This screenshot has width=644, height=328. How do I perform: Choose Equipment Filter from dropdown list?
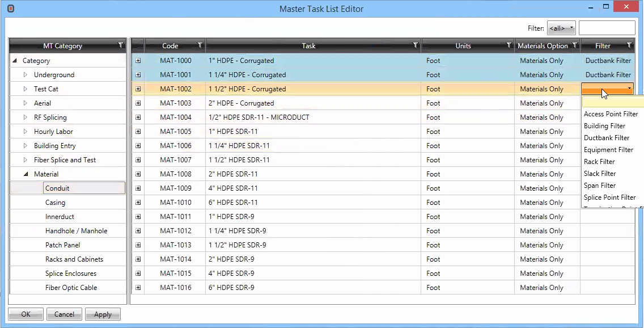coord(608,150)
